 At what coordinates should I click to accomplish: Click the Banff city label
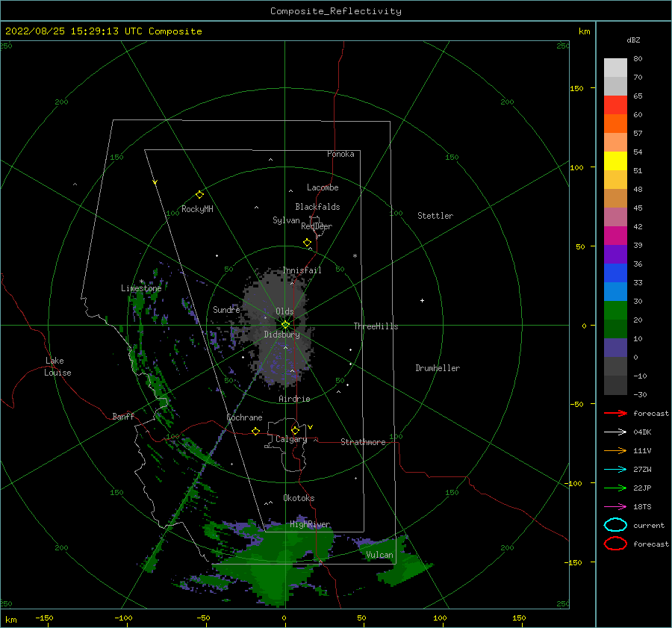pos(123,416)
